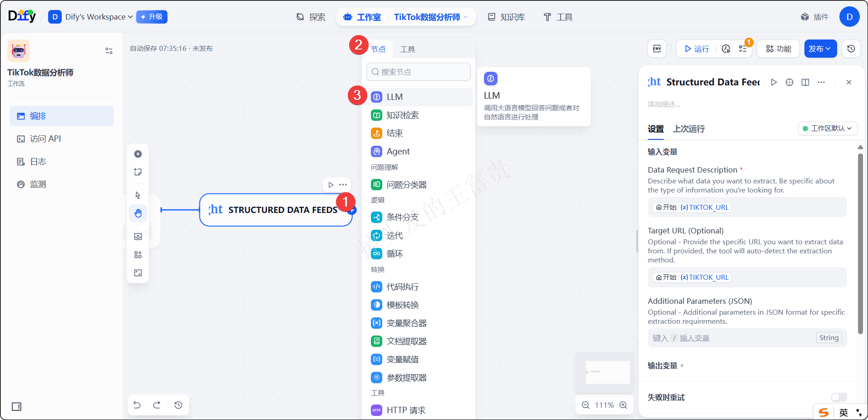868x420 pixels.
Task: Open 知识库 knowledge in top navigation
Action: coord(507,17)
